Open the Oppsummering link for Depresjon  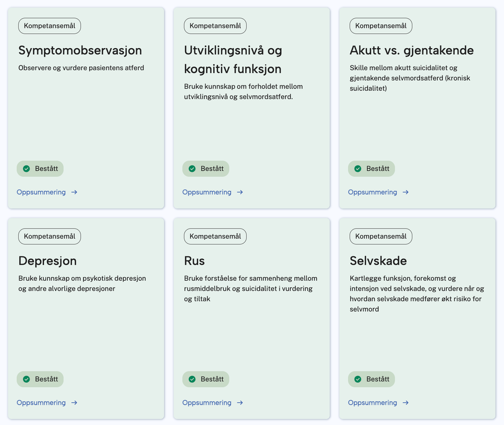pyautogui.click(x=41, y=403)
